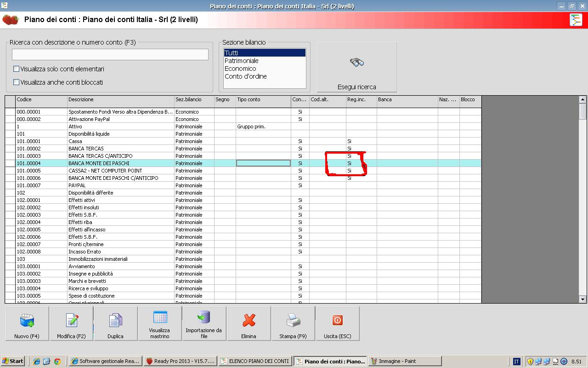Select the 'Effetti attivi' row
Viewport: 588px width, 368px height.
click(243, 200)
